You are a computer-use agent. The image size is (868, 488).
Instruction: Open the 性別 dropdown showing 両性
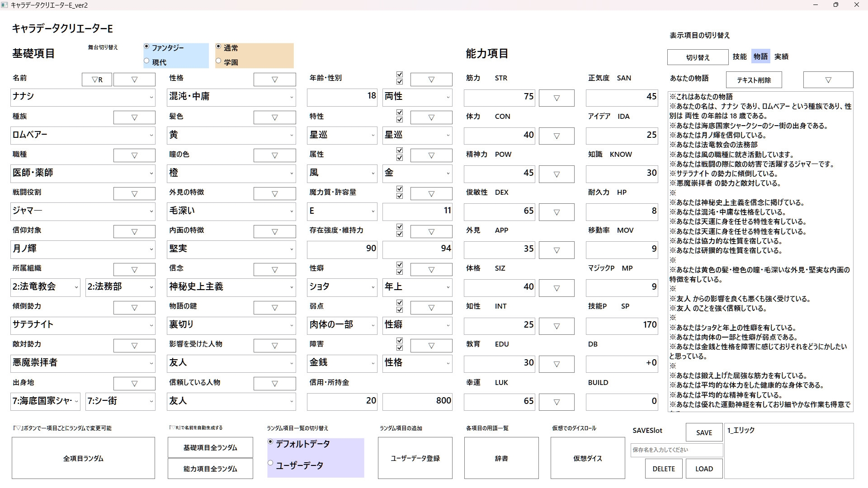pyautogui.click(x=448, y=97)
